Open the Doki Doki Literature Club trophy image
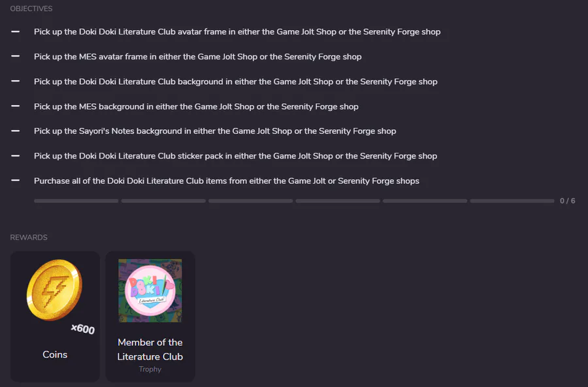 coord(150,290)
